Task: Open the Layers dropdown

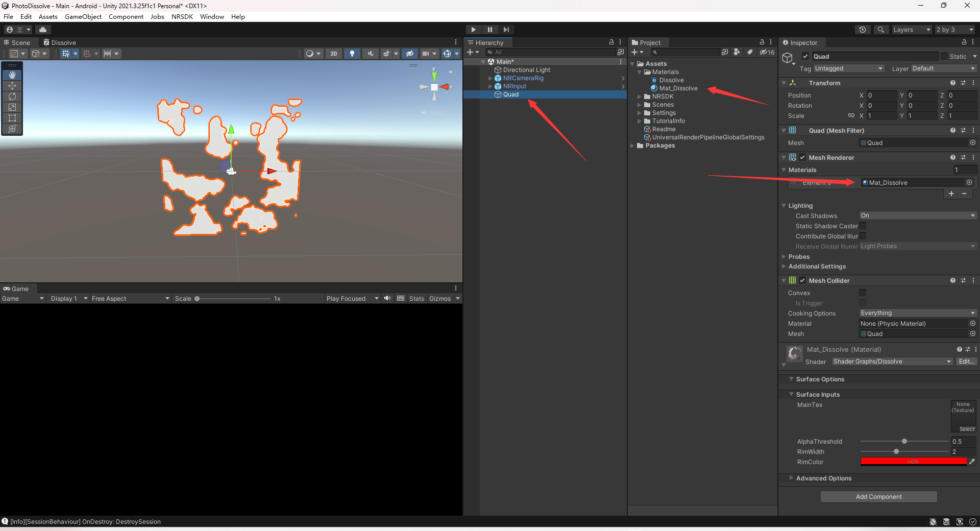Action: coord(912,30)
